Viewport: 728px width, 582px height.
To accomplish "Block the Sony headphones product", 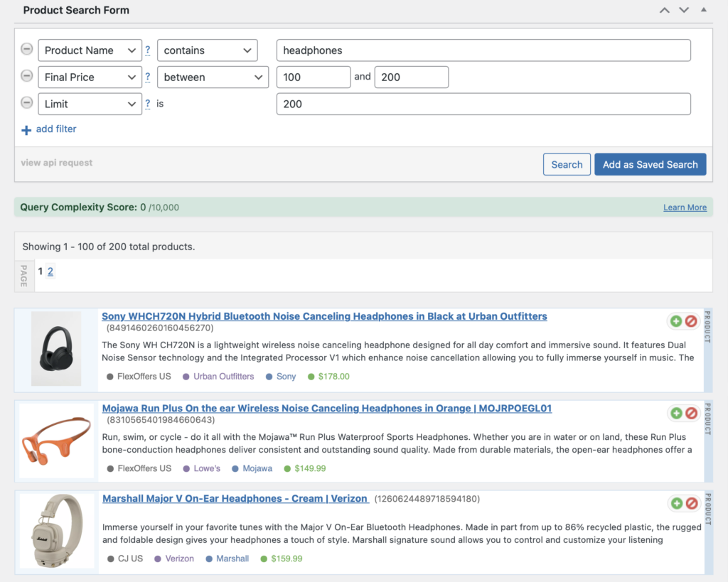I will pos(690,321).
